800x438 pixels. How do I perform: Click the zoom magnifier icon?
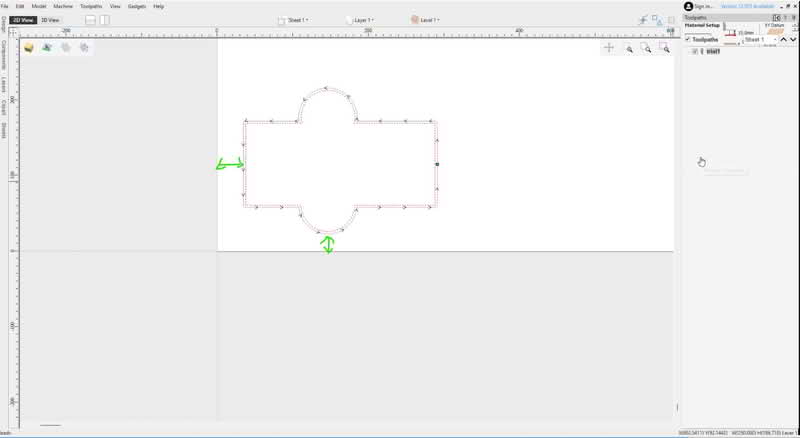tap(629, 48)
